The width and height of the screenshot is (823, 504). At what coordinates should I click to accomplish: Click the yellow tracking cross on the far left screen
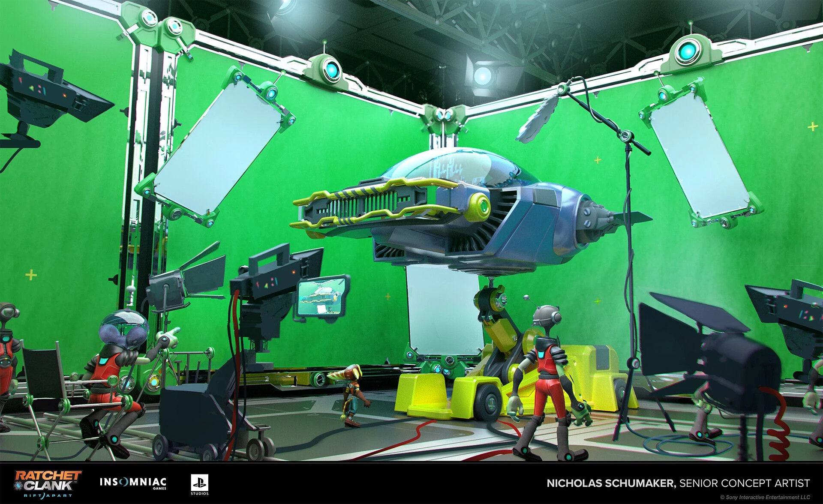[31, 275]
